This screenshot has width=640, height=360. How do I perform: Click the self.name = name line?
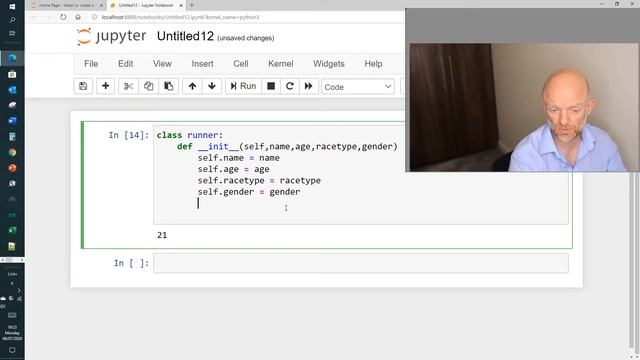pos(239,158)
